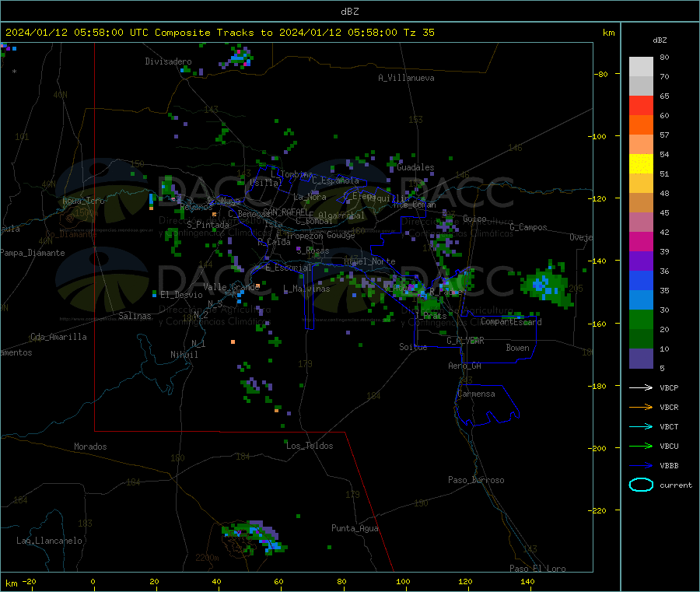The width and height of the screenshot is (700, 592).
Task: Click the white VBCP arrow legend icon
Action: tap(641, 387)
